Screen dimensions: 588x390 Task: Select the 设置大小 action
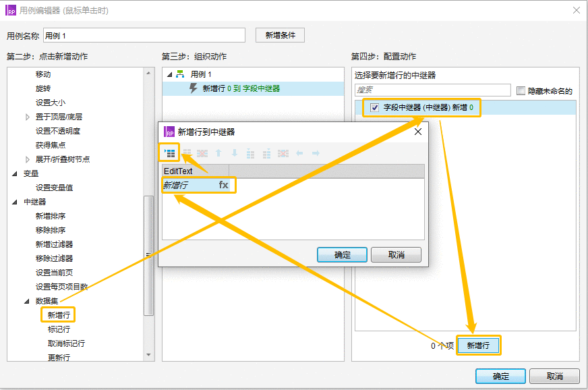[51, 103]
